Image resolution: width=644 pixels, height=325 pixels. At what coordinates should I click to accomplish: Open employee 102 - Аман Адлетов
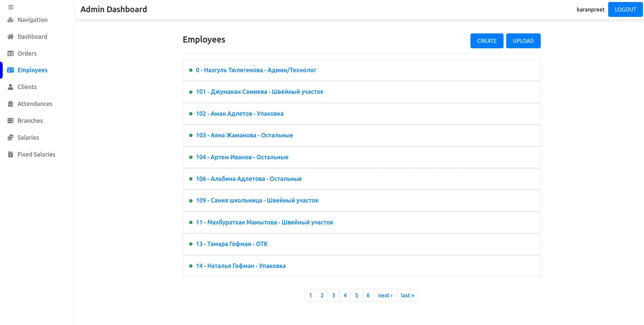[x=240, y=114]
